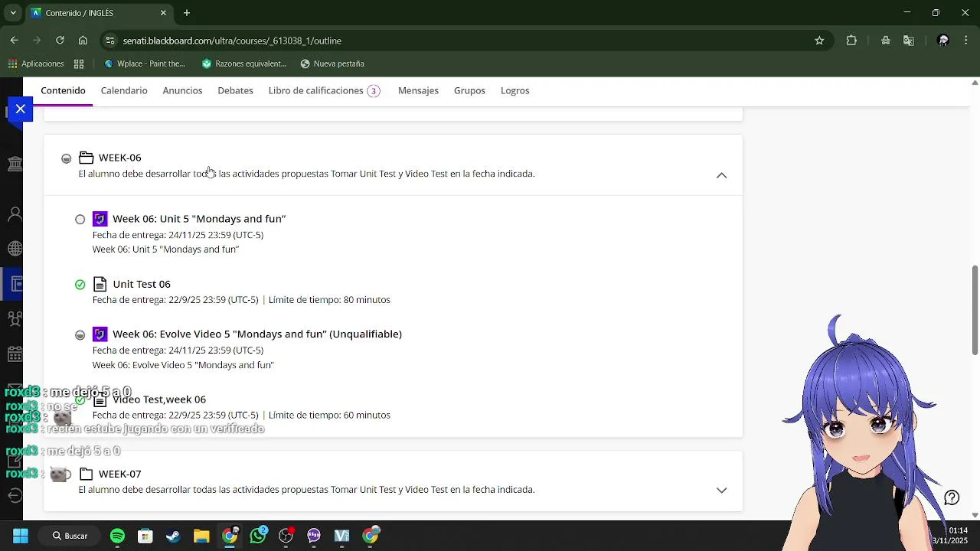980x551 pixels.
Task: Switch to the Calendario tab
Action: pyautogui.click(x=124, y=90)
